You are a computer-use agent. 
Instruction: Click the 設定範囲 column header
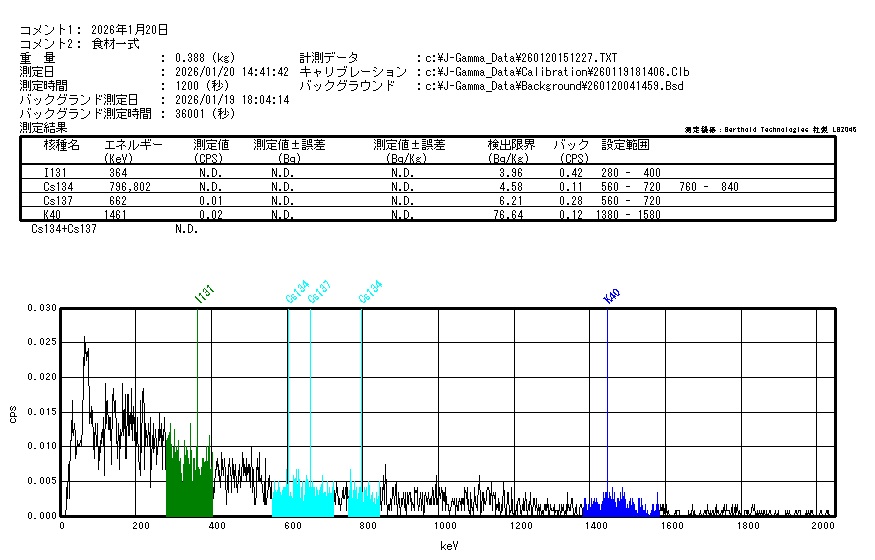pyautogui.click(x=625, y=145)
